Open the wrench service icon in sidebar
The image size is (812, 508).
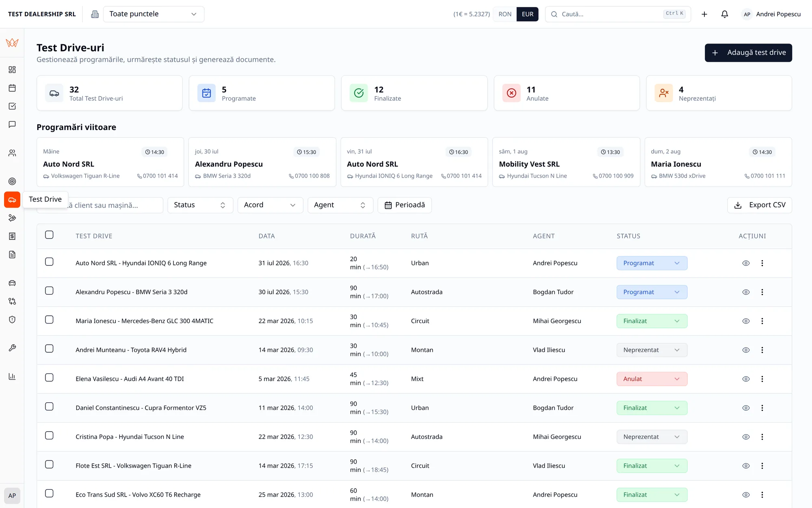[x=12, y=348]
